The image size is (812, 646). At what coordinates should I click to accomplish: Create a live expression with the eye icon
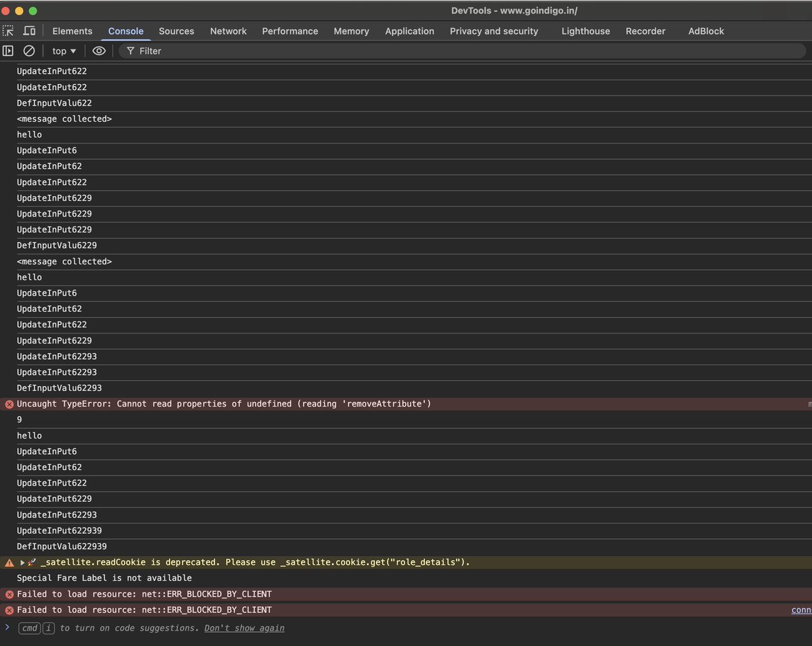pyautogui.click(x=99, y=50)
